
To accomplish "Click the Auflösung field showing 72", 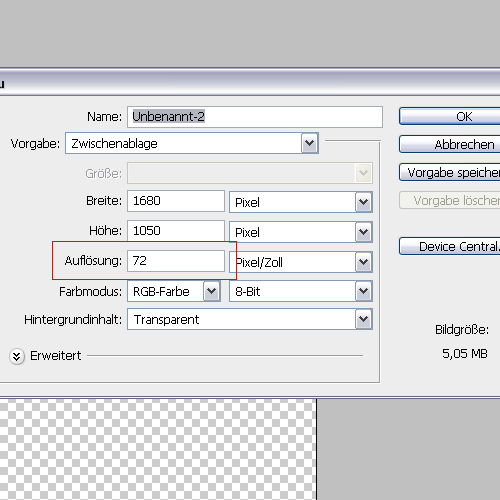I will pos(176,261).
